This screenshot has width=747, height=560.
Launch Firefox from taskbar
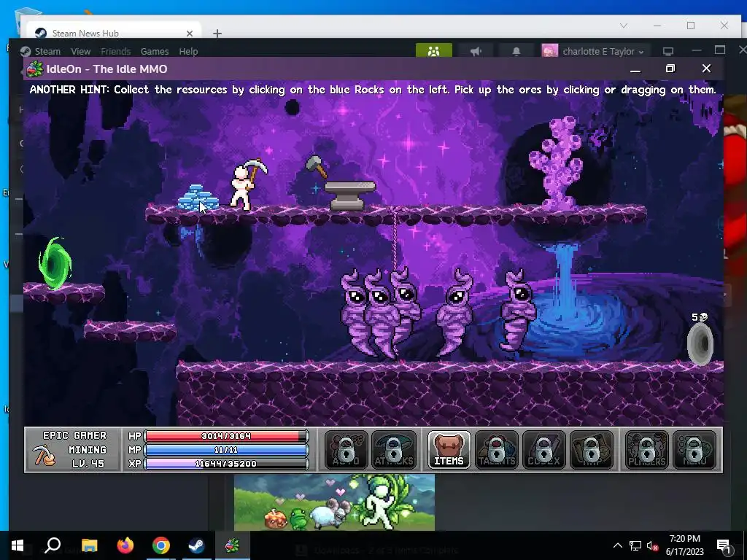point(125,545)
